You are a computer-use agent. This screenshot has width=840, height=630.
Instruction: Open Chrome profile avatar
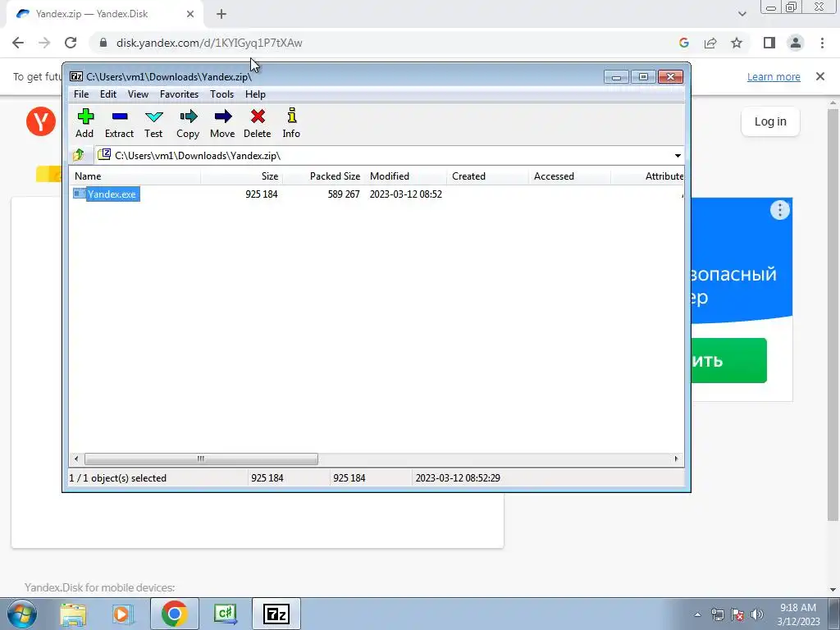click(796, 43)
